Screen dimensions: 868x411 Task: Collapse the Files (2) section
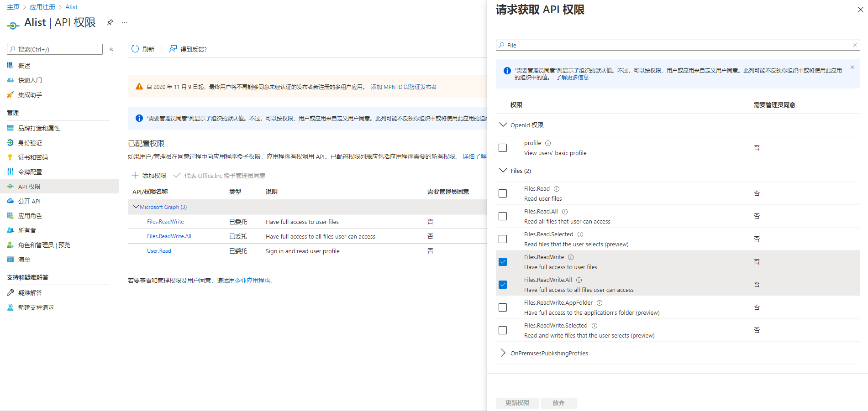pos(503,170)
